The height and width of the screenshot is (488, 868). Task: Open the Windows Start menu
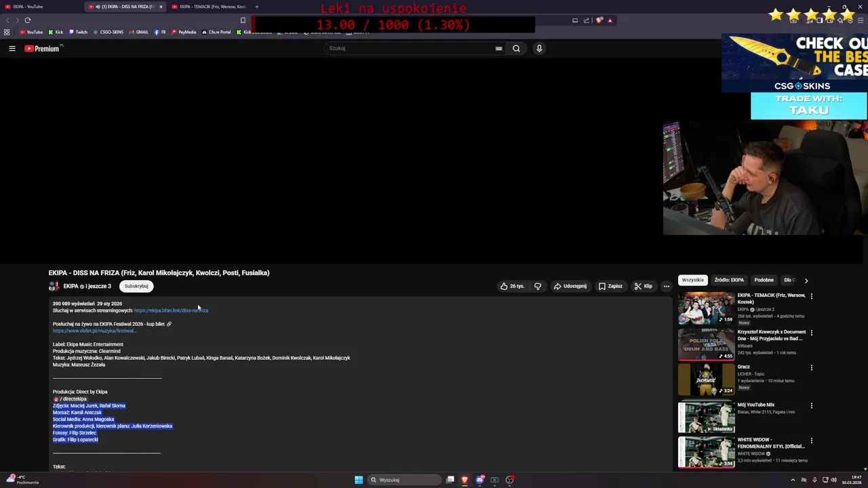(x=359, y=480)
